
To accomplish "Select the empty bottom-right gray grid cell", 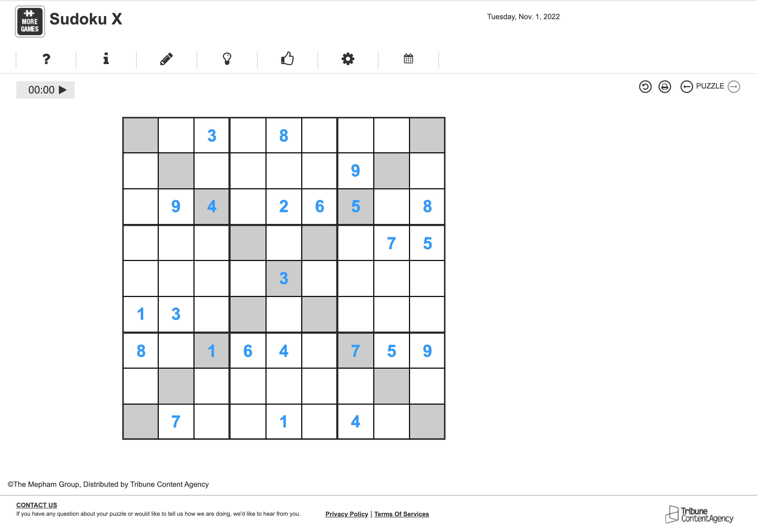I will pyautogui.click(x=427, y=421).
